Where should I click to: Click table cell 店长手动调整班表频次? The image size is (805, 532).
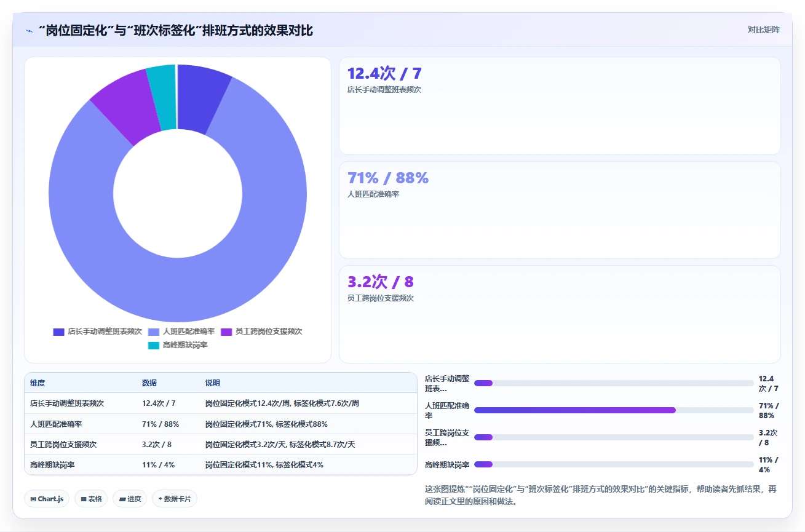pyautogui.click(x=67, y=403)
